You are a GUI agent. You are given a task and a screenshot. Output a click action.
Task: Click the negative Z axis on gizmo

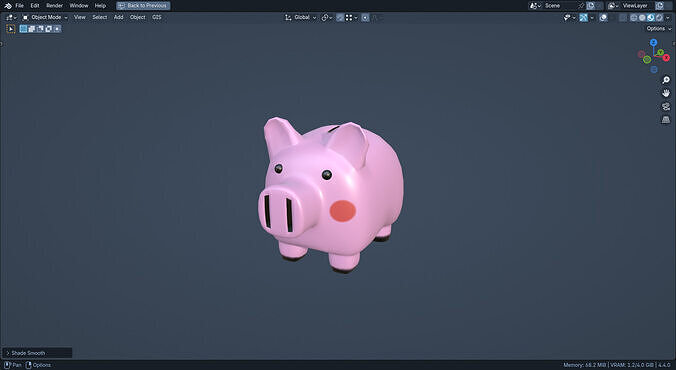pos(654,69)
